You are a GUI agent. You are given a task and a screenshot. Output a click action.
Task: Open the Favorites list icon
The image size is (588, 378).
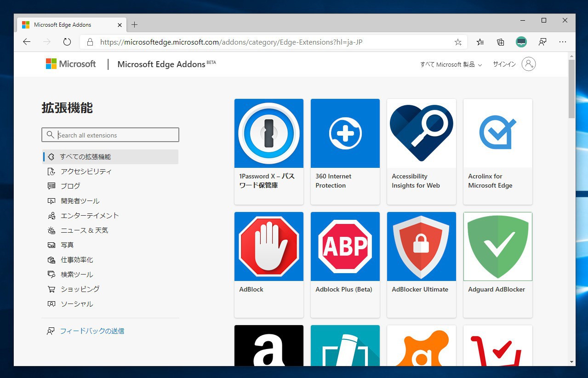tap(480, 42)
